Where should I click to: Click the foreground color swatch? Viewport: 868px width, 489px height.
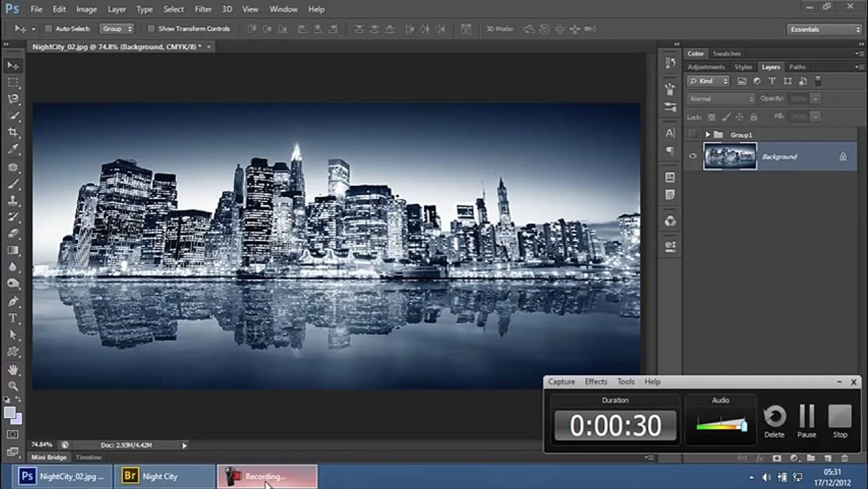coord(10,412)
